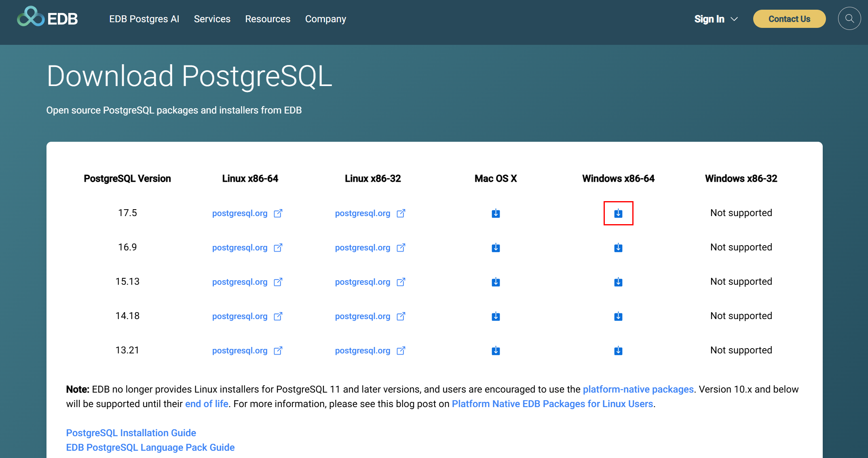The height and width of the screenshot is (458, 868).
Task: Open postgresql.org link for 15.13 Linux x86-64
Action: 247,282
